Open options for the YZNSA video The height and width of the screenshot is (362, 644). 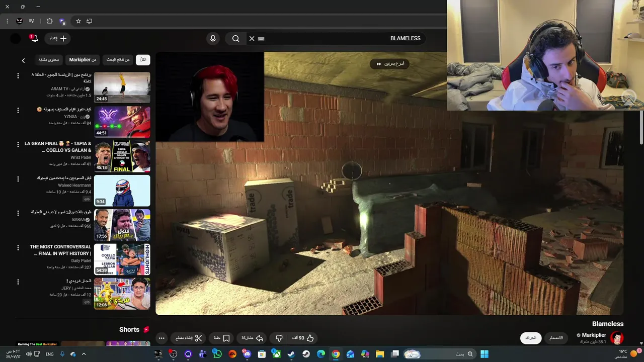pyautogui.click(x=18, y=110)
